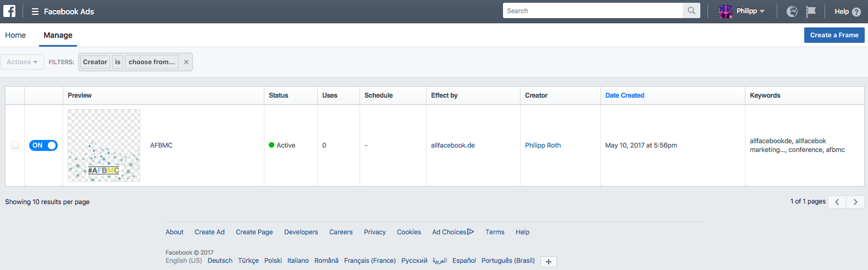This screenshot has height=270, width=868.
Task: Switch language to Português (Brasil)
Action: (x=508, y=261)
